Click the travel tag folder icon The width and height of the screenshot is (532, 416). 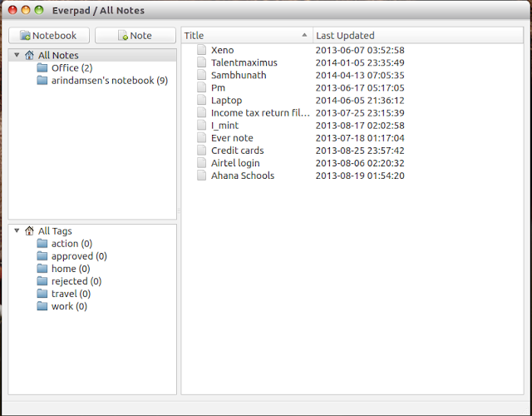coord(42,294)
